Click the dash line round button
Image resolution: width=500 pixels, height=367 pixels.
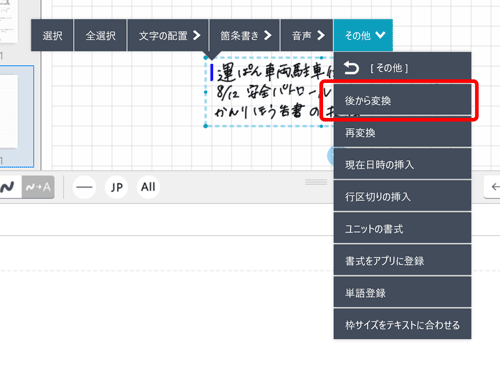(84, 187)
